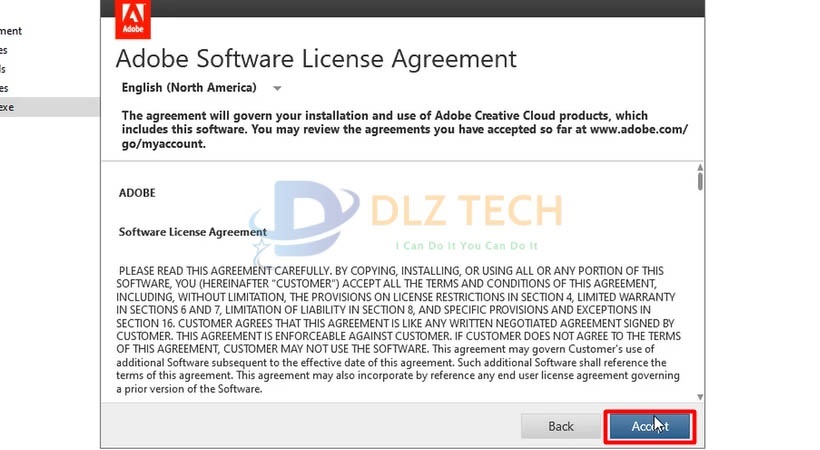Click the 'Adobe Software License Agreement' title
The image size is (820, 450).
click(x=316, y=58)
